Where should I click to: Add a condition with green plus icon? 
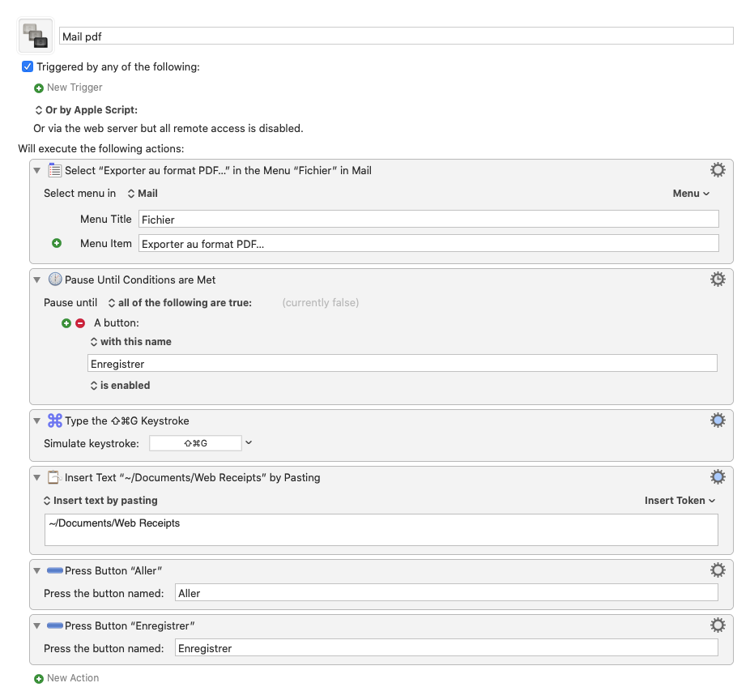coord(66,323)
